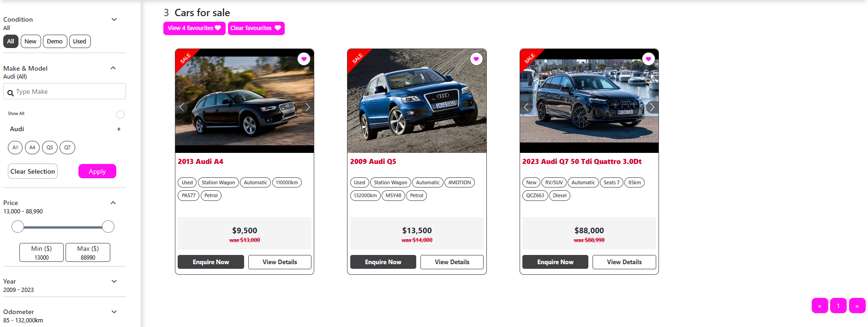The image size is (868, 327).
Task: Show previous photo of the Audi Q7
Action: (x=526, y=107)
